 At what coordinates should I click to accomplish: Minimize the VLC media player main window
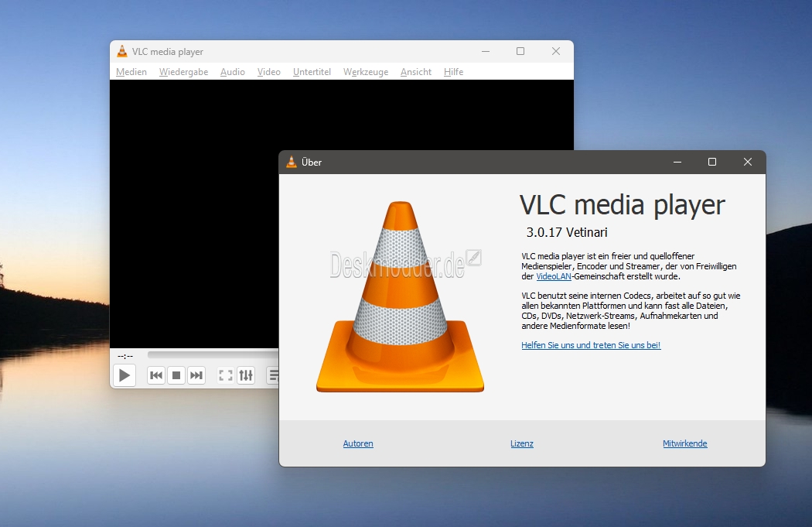point(486,51)
